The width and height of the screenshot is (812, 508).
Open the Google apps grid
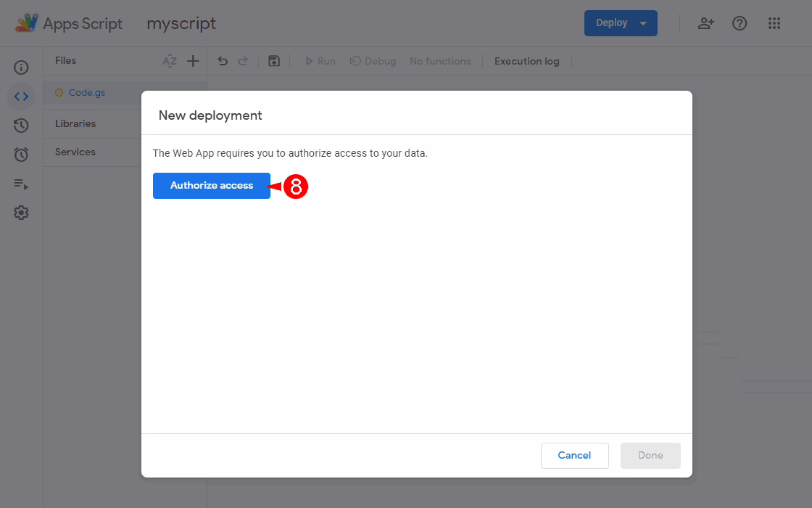[x=774, y=23]
